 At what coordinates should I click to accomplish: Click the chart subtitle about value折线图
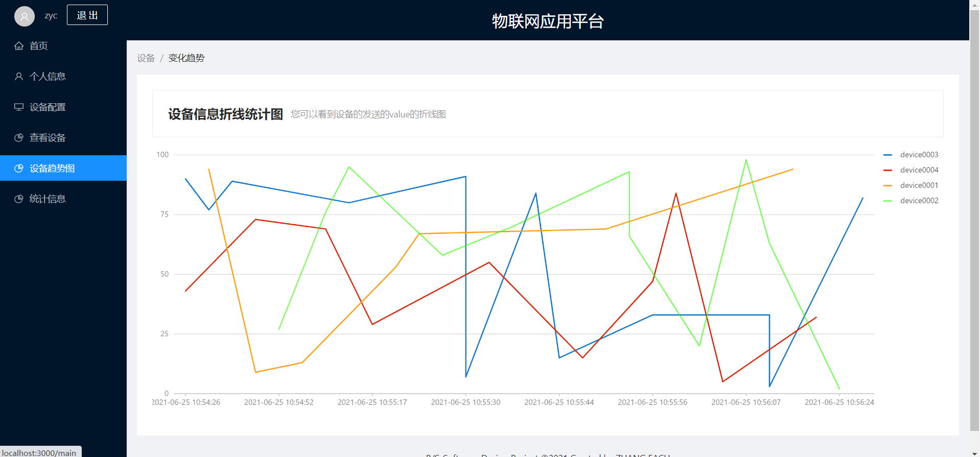368,114
